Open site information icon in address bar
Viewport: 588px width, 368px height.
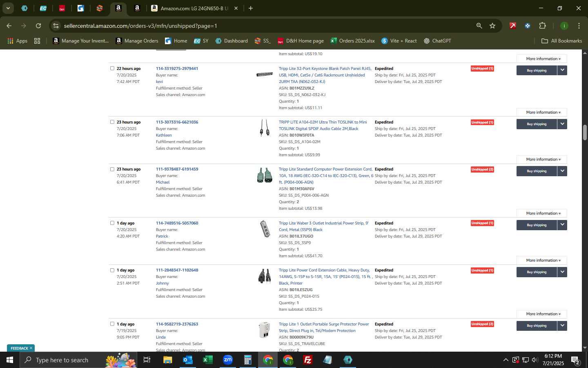pyautogui.click(x=56, y=26)
